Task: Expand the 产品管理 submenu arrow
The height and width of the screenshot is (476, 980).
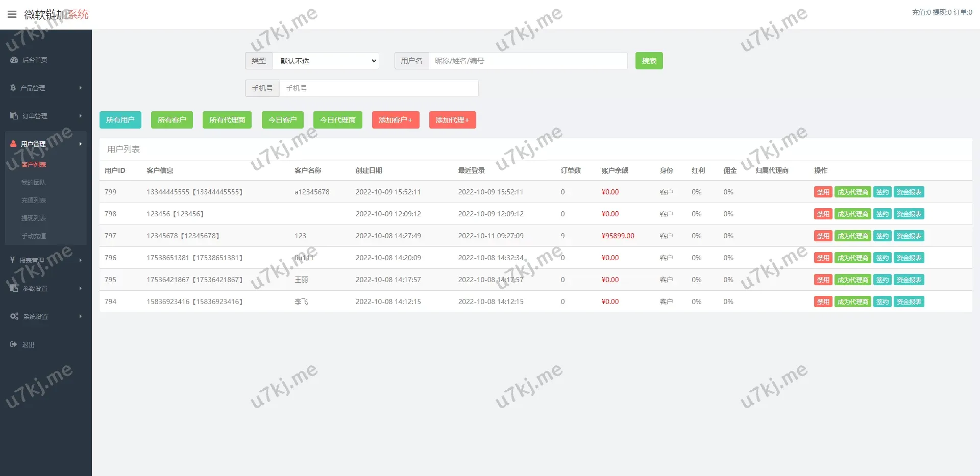Action: [80, 88]
